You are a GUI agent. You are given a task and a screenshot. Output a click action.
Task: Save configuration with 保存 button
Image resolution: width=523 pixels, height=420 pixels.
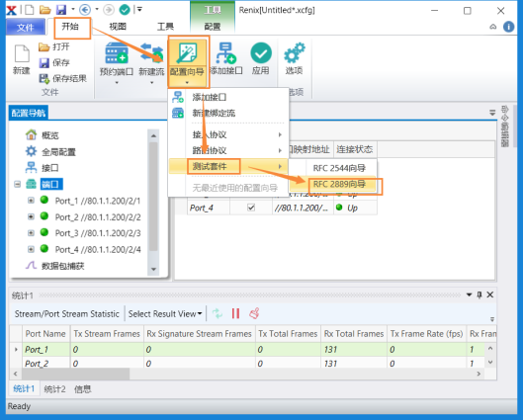click(54, 62)
